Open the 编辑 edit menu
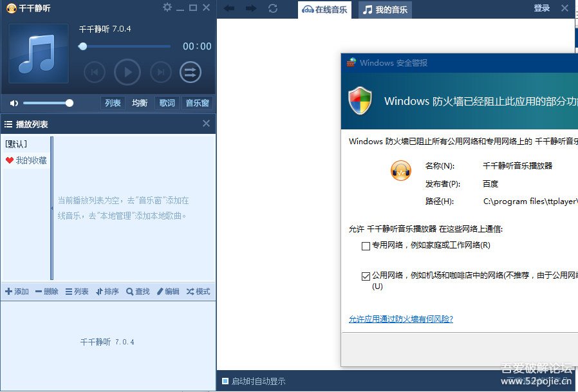Viewport: 578px width, 392px height. (168, 292)
